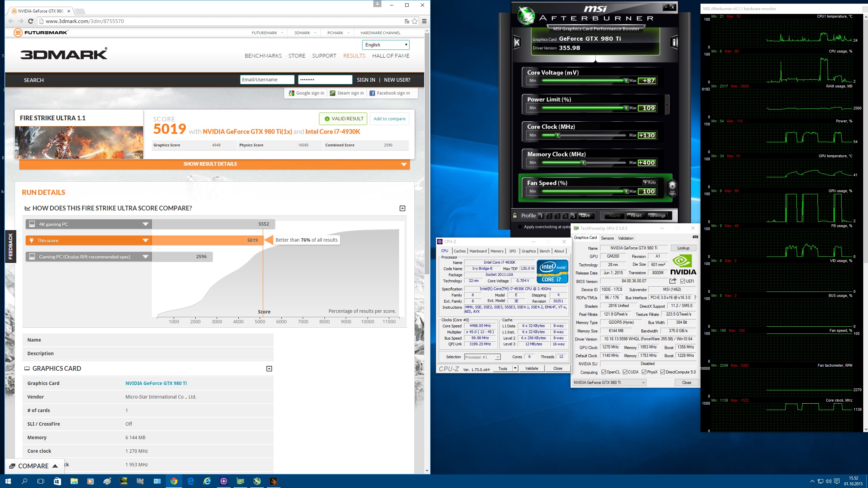Adjust Memory Clock slider handle
This screenshot has height=488, width=868.
[x=584, y=163]
